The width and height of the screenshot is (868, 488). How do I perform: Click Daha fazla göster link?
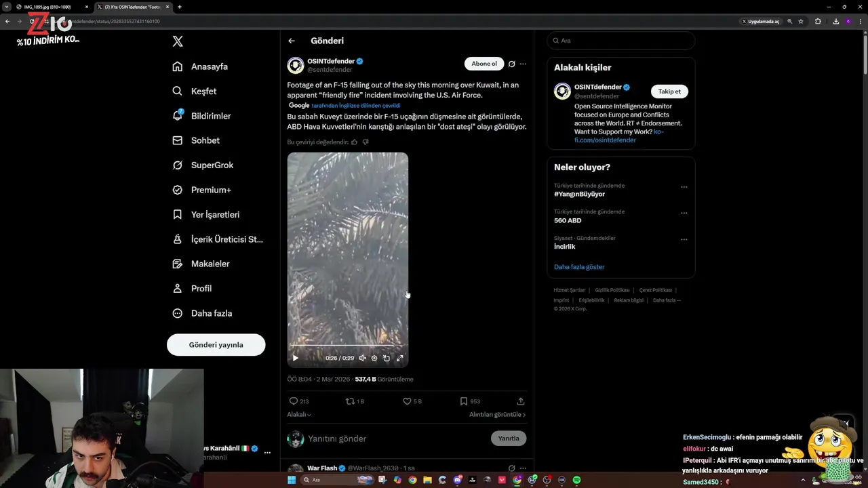click(579, 267)
